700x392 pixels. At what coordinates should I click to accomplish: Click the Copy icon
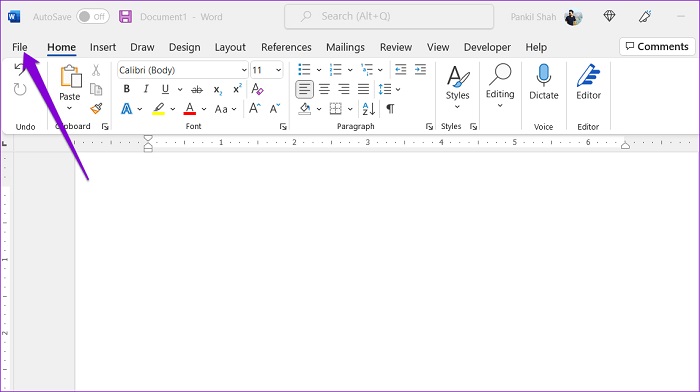click(x=96, y=89)
